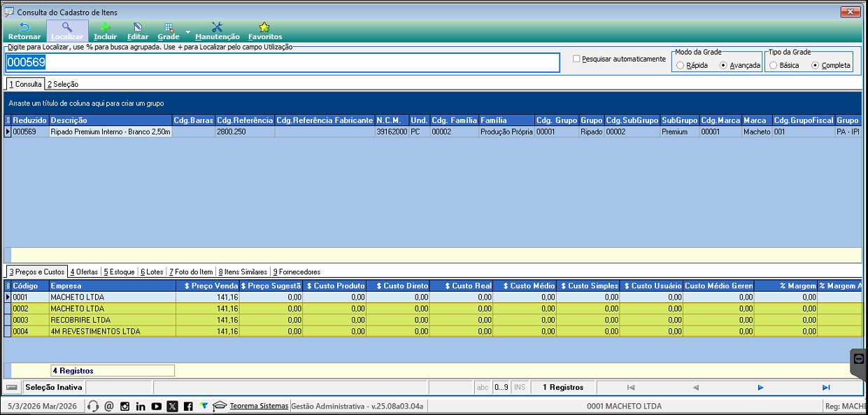Viewport: 868px width, 415px height.
Task: Click the Localizar button
Action: [x=67, y=31]
